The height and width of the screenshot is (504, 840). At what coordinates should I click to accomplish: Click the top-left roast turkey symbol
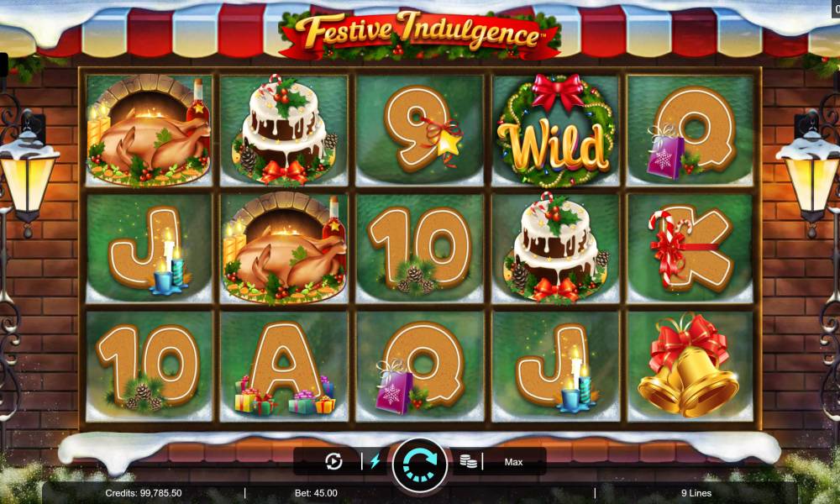tap(149, 131)
